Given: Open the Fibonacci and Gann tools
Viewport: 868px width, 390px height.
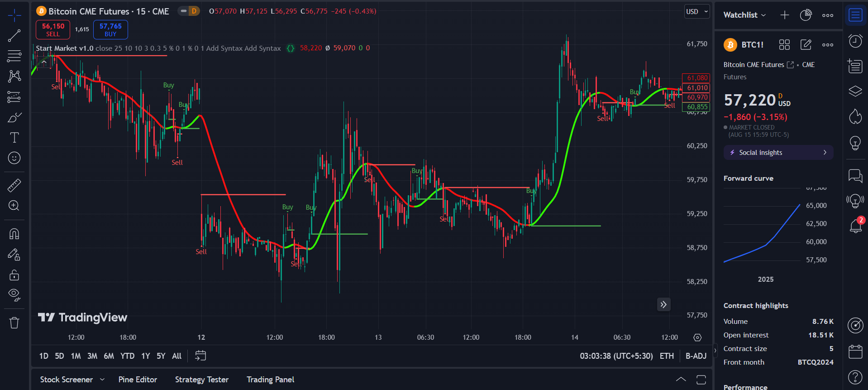Looking at the screenshot, I should (x=14, y=56).
